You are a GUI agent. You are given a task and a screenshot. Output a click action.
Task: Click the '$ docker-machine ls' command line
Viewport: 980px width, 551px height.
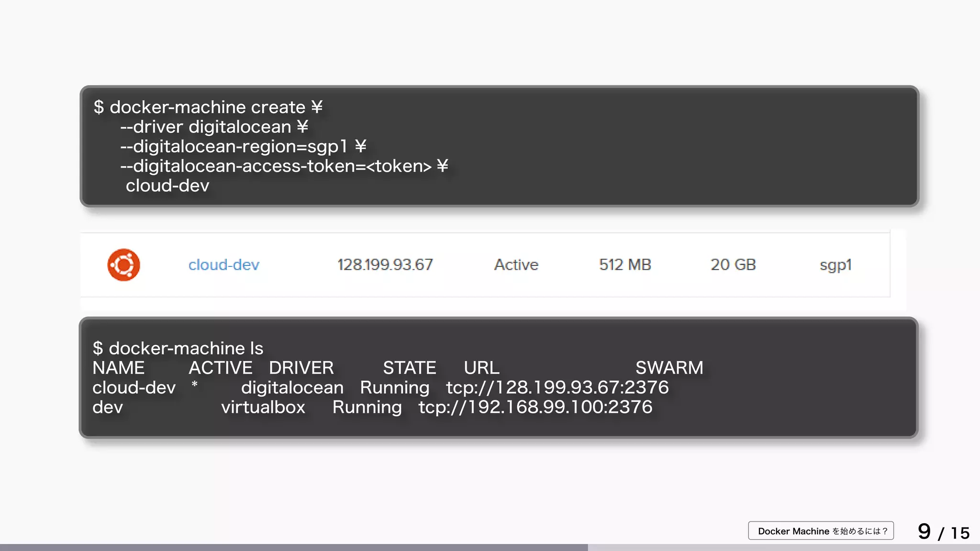click(x=178, y=348)
